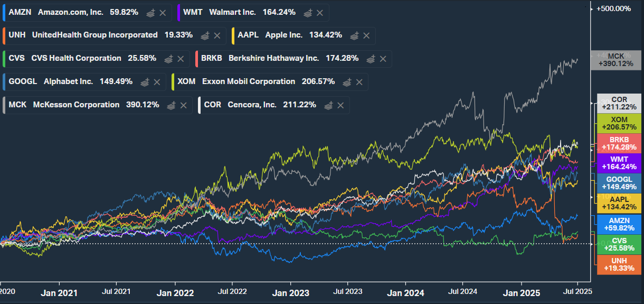The width and height of the screenshot is (644, 304).
Task: Click the Jan 2022 date on the time axis
Action: tap(175, 292)
